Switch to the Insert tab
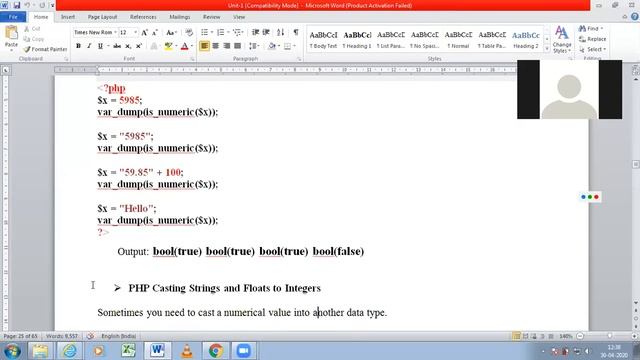The height and width of the screenshot is (360, 640). [x=68, y=17]
